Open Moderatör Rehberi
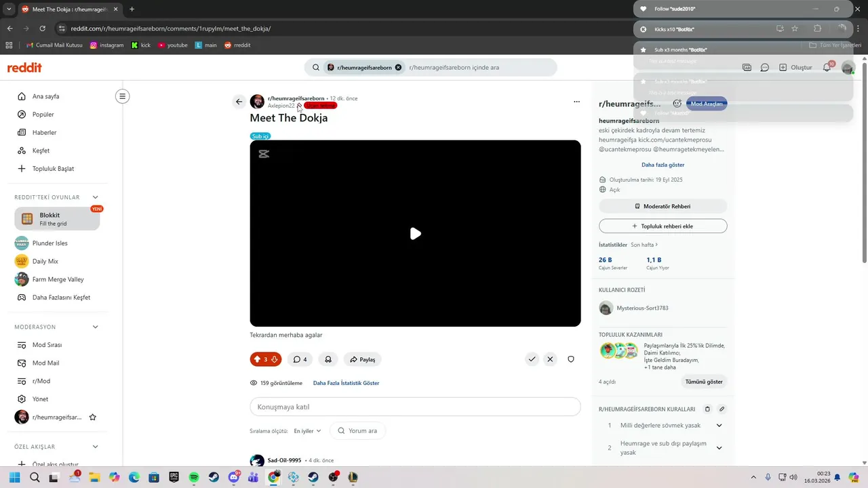 (x=663, y=206)
